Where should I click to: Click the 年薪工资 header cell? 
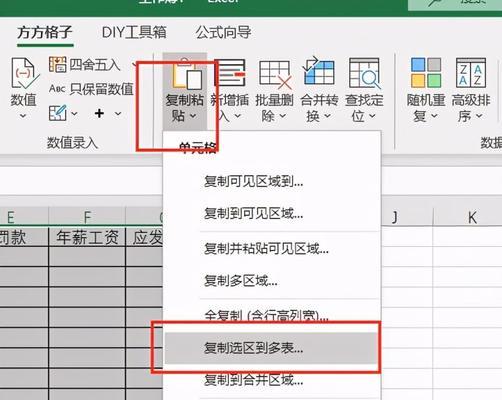point(87,237)
